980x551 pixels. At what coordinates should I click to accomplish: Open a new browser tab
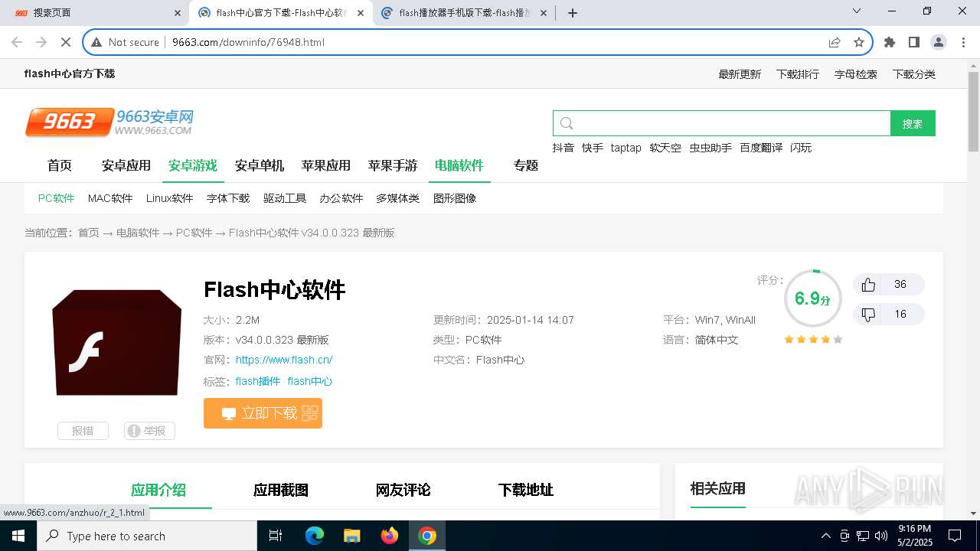573,12
